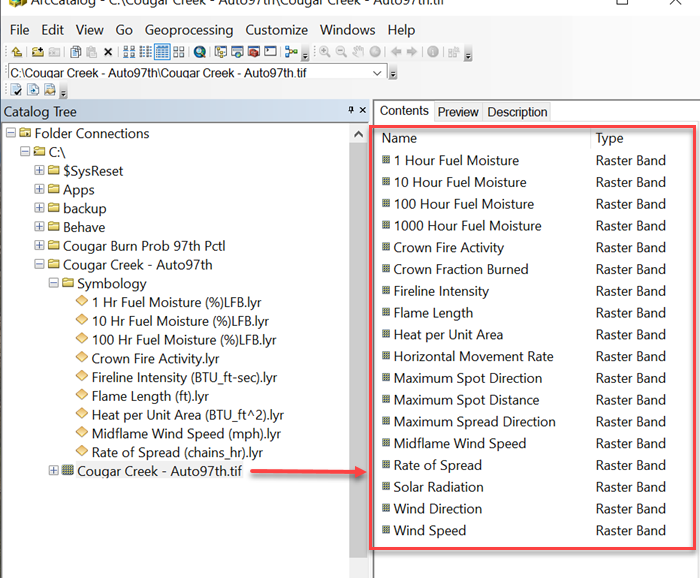Open the Customize menu
This screenshot has width=700, height=578.
276,30
